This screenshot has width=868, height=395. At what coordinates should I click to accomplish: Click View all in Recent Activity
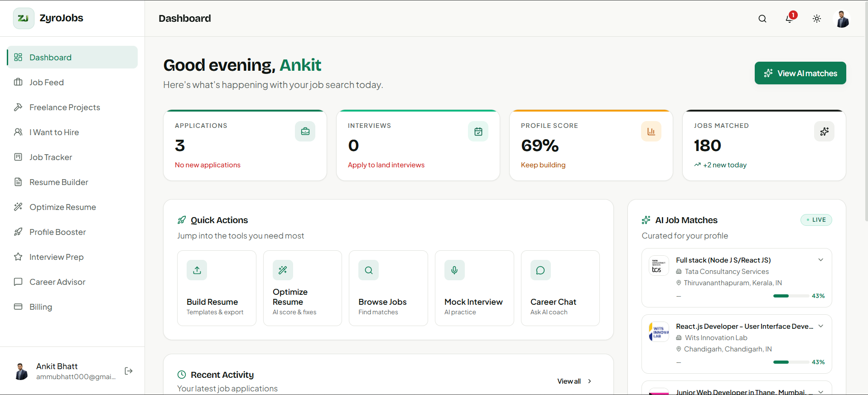[x=574, y=381]
